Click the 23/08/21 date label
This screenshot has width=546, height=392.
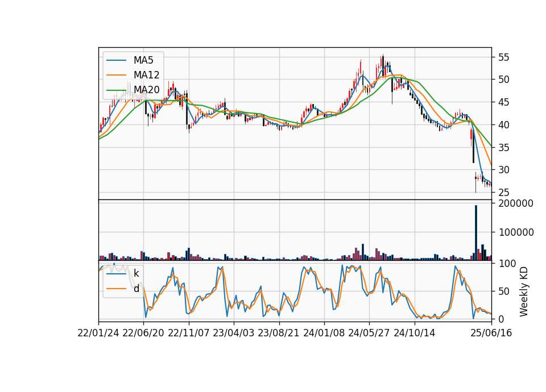279,333
